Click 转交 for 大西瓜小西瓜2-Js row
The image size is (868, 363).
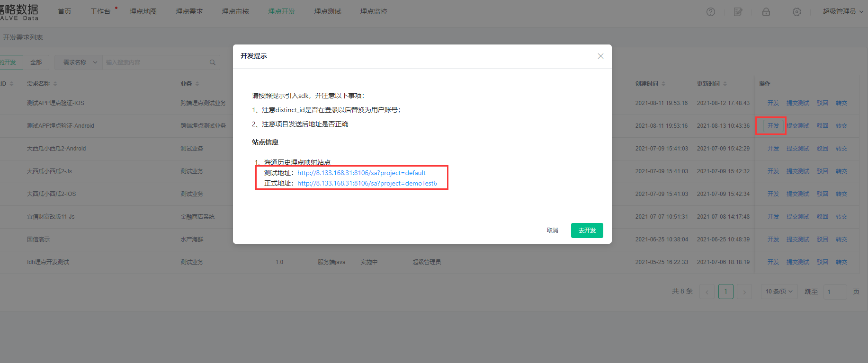pos(841,171)
